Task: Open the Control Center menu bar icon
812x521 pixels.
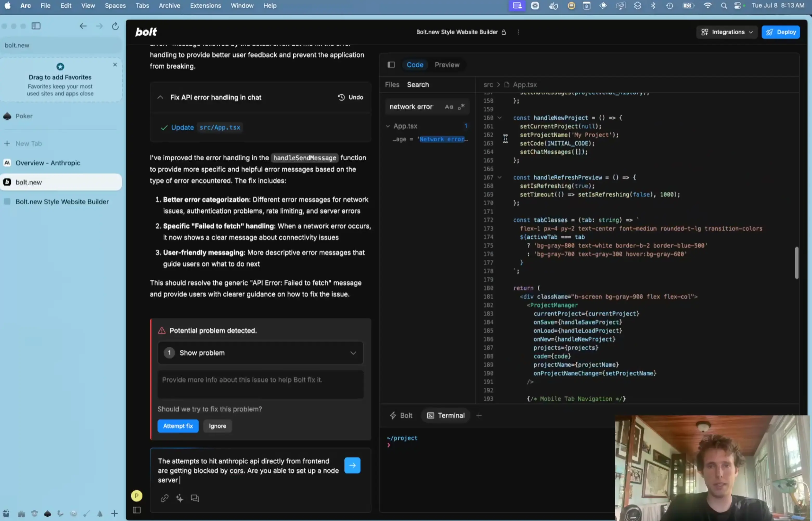Action: 738,5
